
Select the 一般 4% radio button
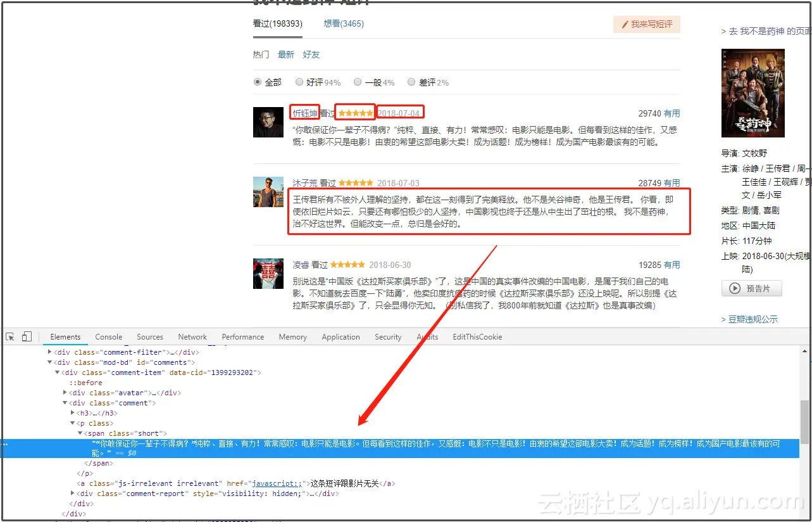(x=358, y=82)
